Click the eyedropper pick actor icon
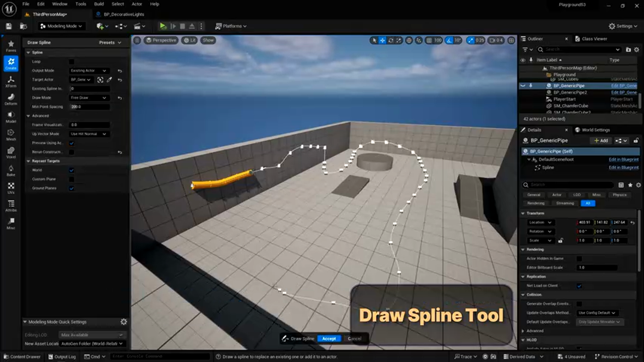644x362 pixels. point(109,79)
